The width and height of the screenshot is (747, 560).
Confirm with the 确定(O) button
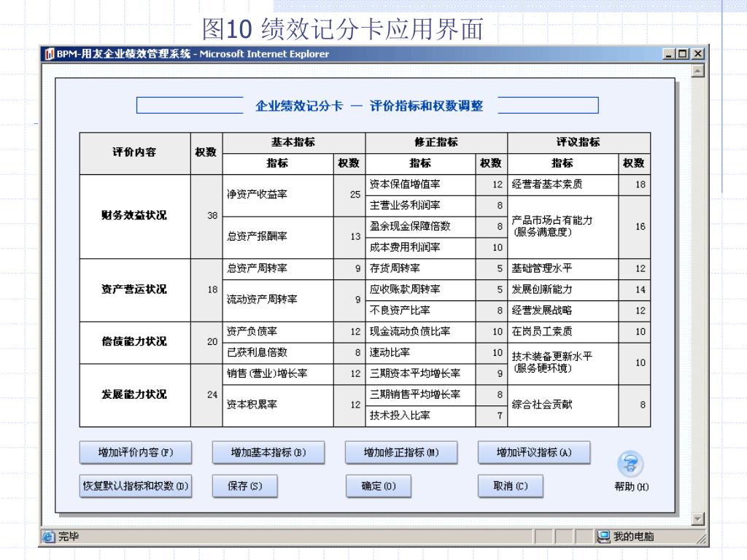coord(379,486)
